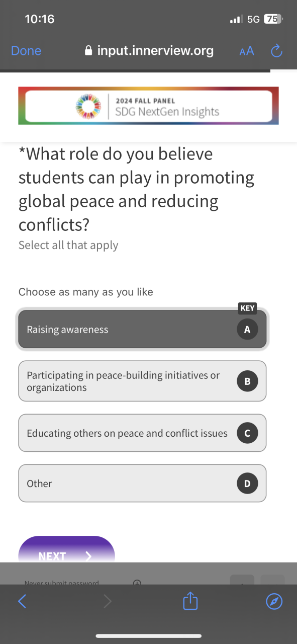Tap the SDG color wheel logo
Screen dimensions: 297x644
point(88,106)
